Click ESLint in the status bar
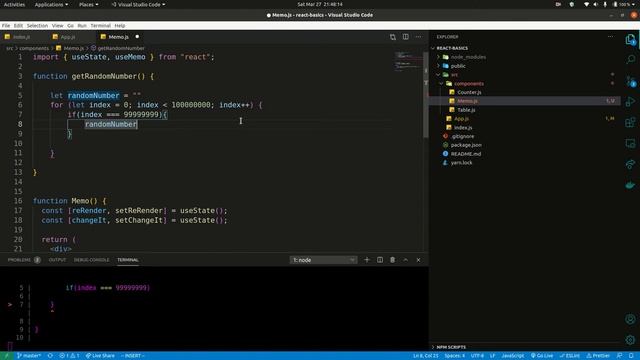Screen dimensions: 640x360 pos(570,356)
